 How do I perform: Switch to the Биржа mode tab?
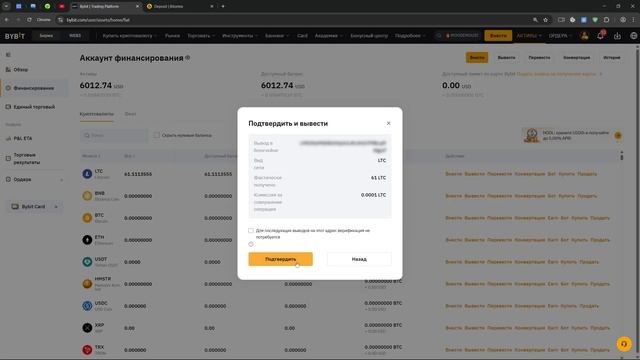pyautogui.click(x=46, y=36)
